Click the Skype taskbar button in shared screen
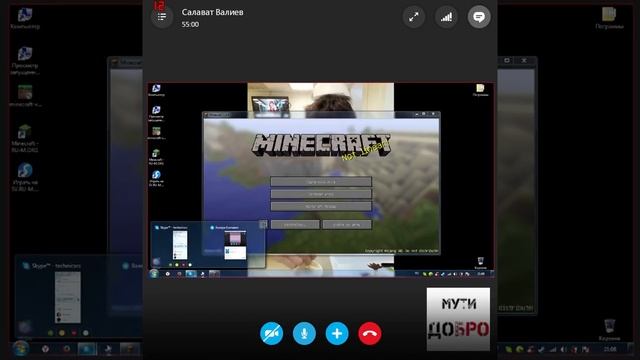This screenshot has height=360, width=640. (x=191, y=274)
